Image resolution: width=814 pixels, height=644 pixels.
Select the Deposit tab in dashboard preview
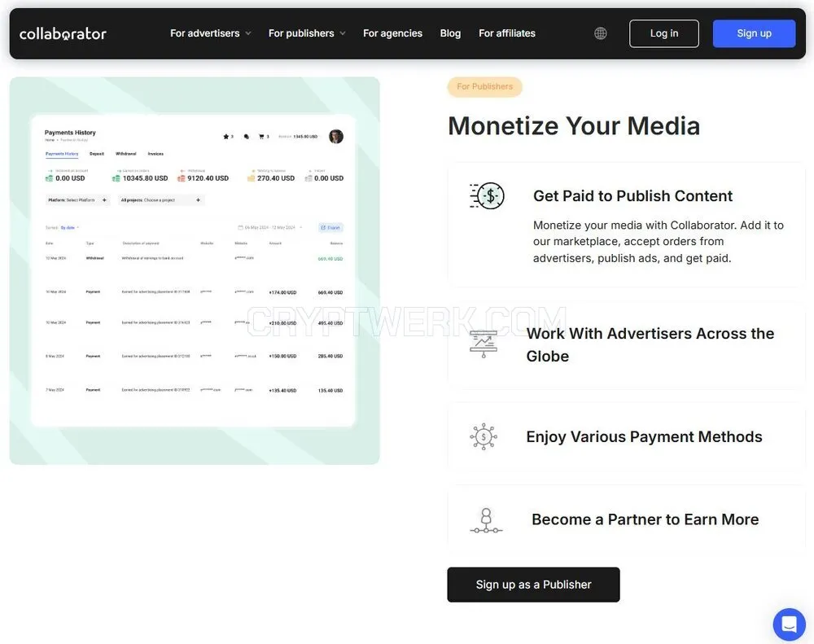97,154
